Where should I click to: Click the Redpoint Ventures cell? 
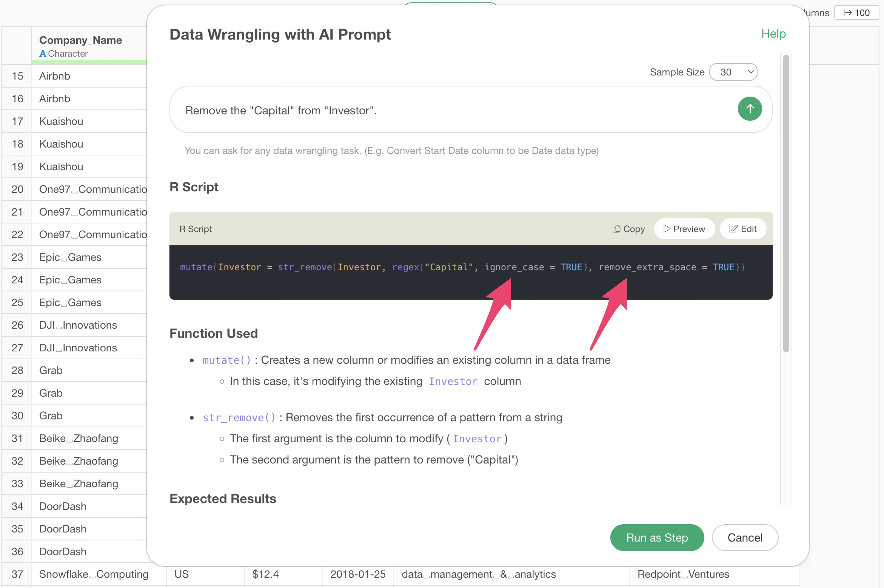(683, 574)
